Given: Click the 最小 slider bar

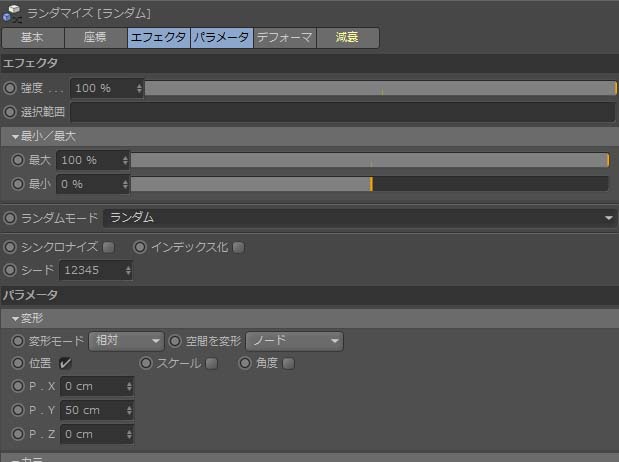Looking at the screenshot, I should 369,184.
